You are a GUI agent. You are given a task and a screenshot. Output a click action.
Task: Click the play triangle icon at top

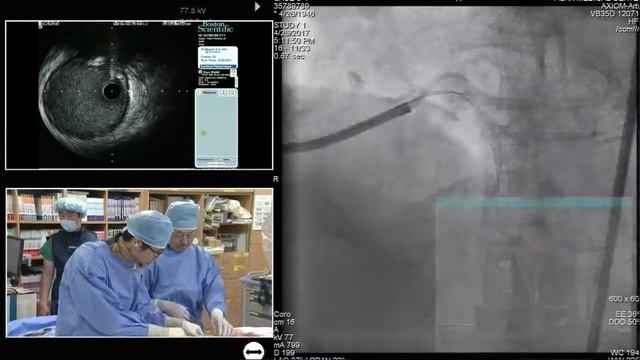258,7
